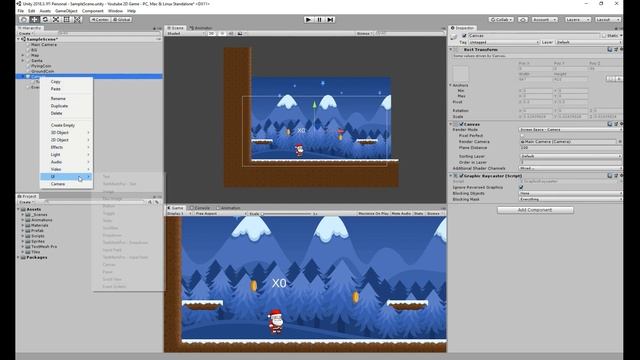The image size is (640, 360).
Task: Toggle the Center pivot button
Action: [100, 19]
